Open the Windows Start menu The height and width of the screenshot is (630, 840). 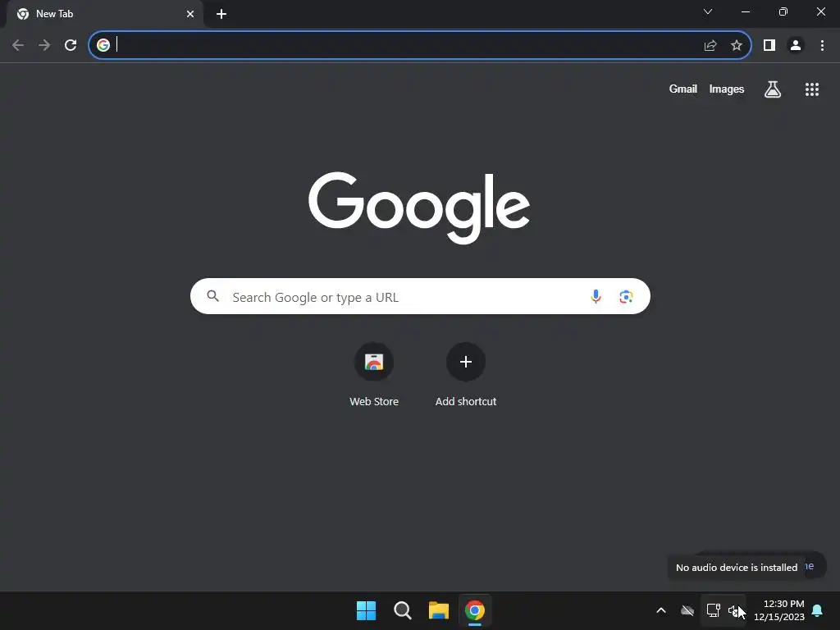(x=367, y=610)
